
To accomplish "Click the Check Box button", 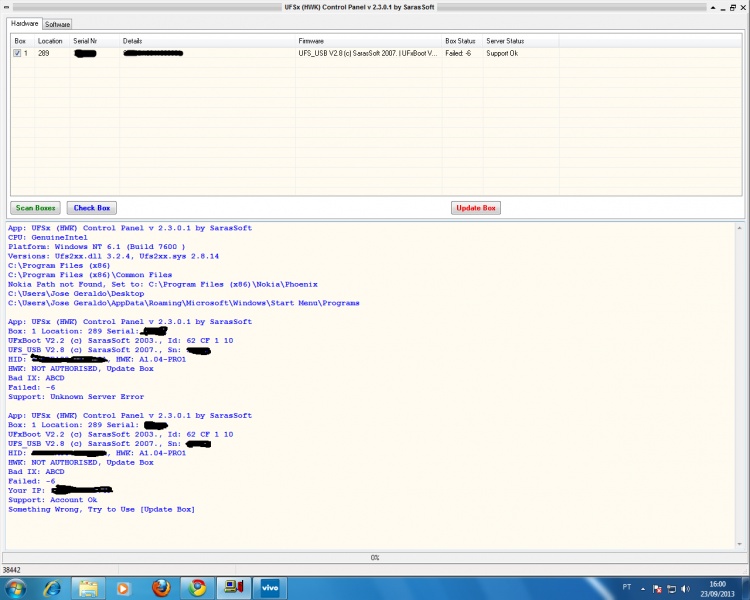I will 92,208.
